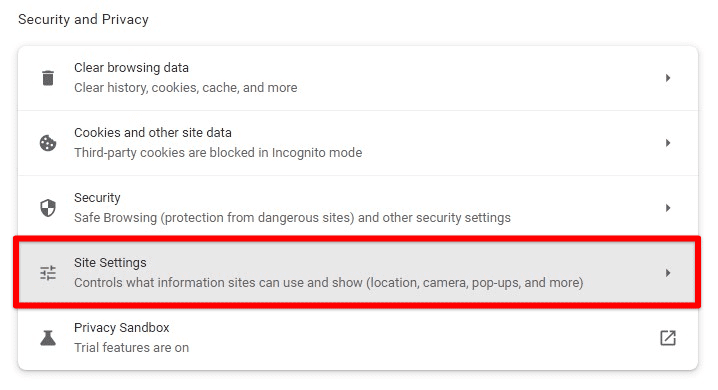Image resolution: width=718 pixels, height=390 pixels.
Task: Click the Site Settings sliders icon
Action: 48,273
